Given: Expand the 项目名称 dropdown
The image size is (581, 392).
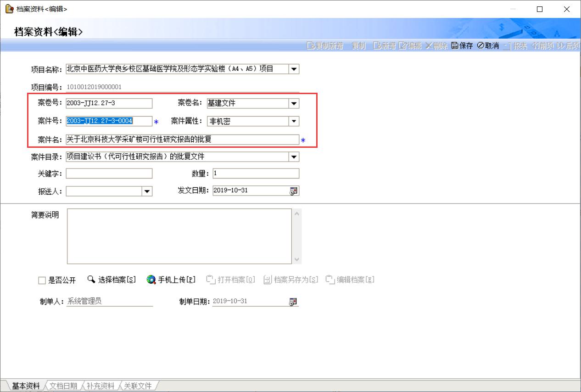Looking at the screenshot, I should (x=294, y=69).
